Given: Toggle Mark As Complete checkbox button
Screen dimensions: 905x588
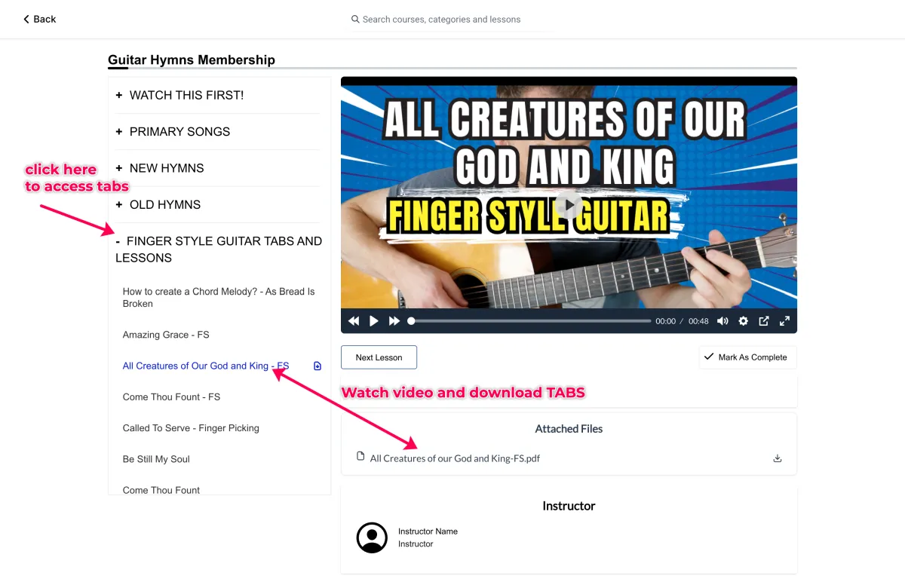Looking at the screenshot, I should (x=747, y=357).
